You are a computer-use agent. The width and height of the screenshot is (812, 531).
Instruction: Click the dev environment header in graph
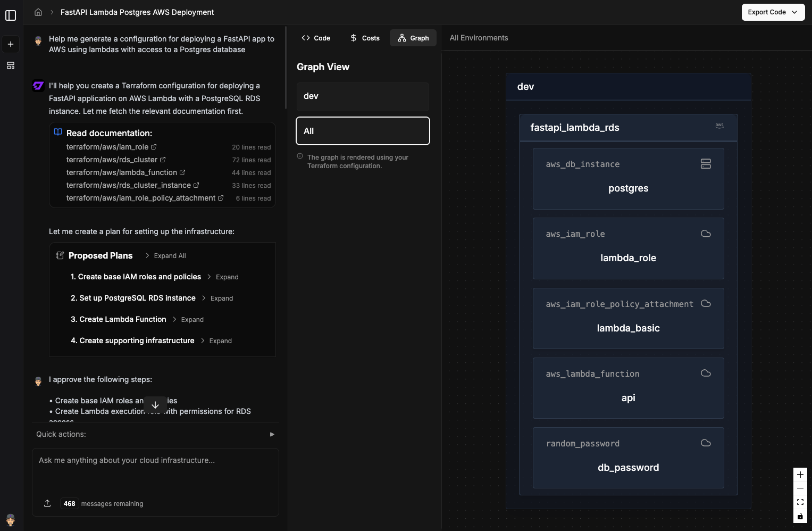[629, 87]
